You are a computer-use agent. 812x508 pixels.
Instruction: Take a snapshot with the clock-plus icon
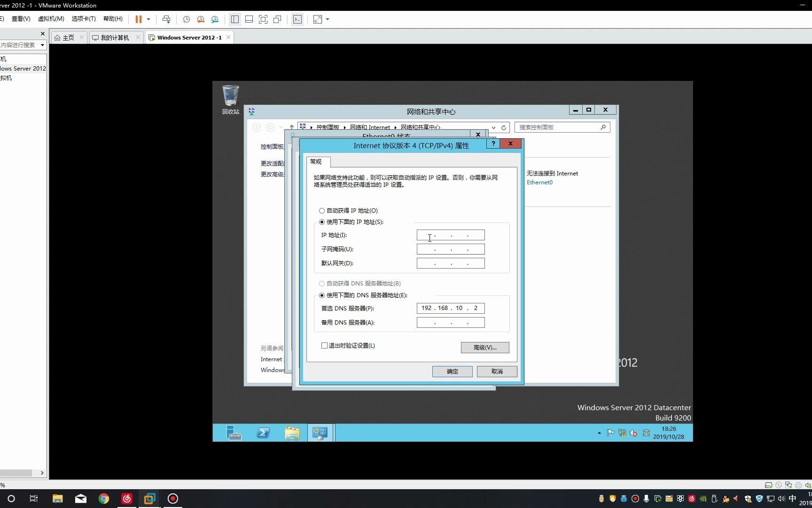click(x=186, y=19)
